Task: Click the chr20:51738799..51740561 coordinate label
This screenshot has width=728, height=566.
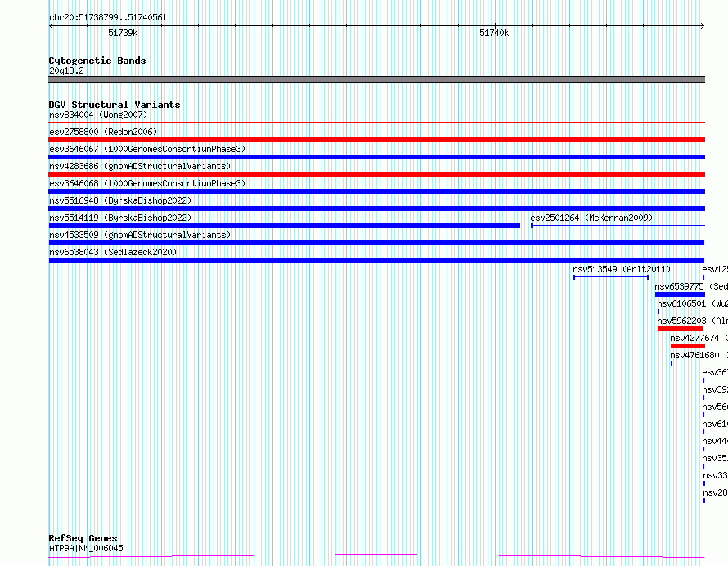Action: pos(108,17)
